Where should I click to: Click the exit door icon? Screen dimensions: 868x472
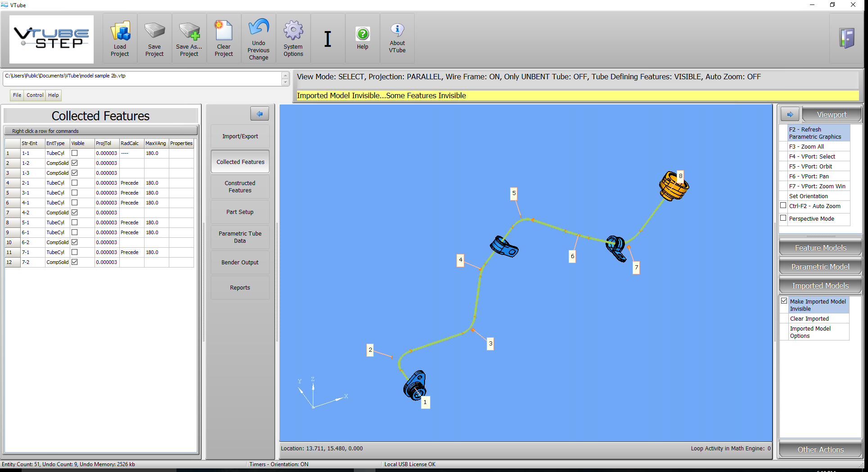[x=846, y=39]
